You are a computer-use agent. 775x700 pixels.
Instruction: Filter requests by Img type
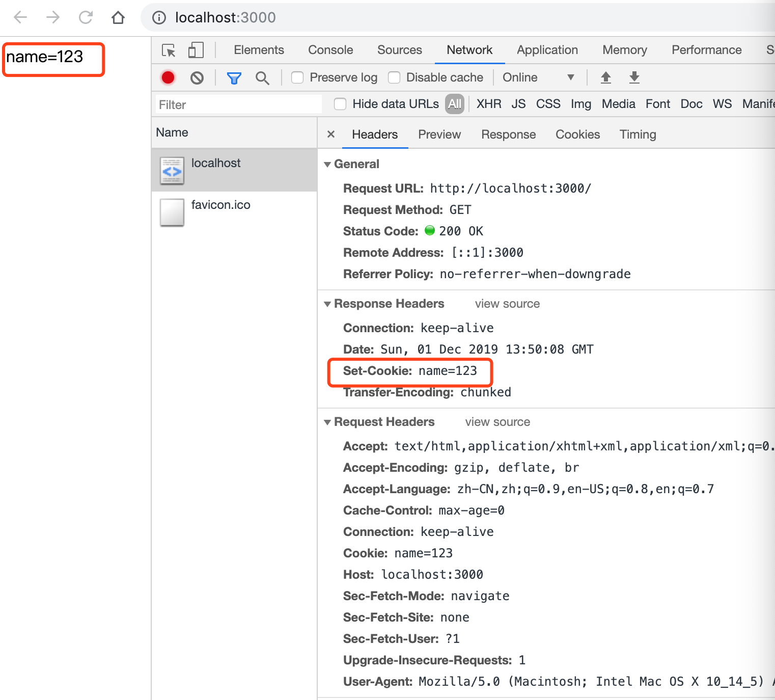581,104
